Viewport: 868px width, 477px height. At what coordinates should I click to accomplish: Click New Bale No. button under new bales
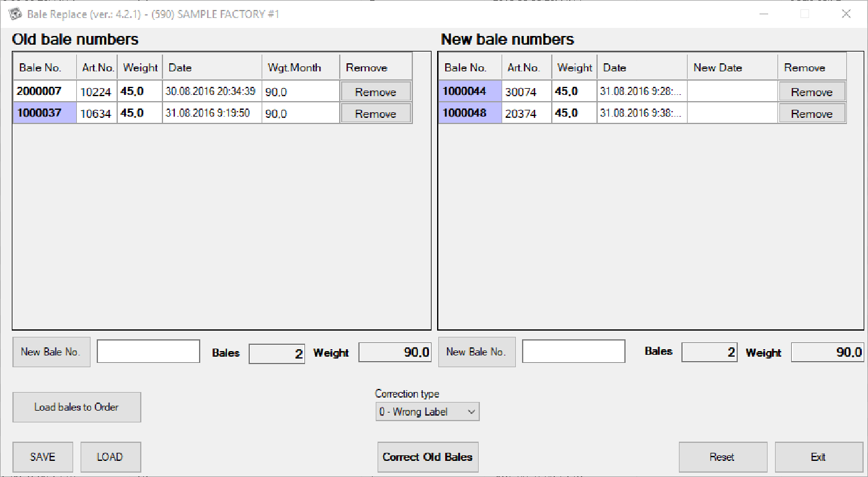(476, 352)
